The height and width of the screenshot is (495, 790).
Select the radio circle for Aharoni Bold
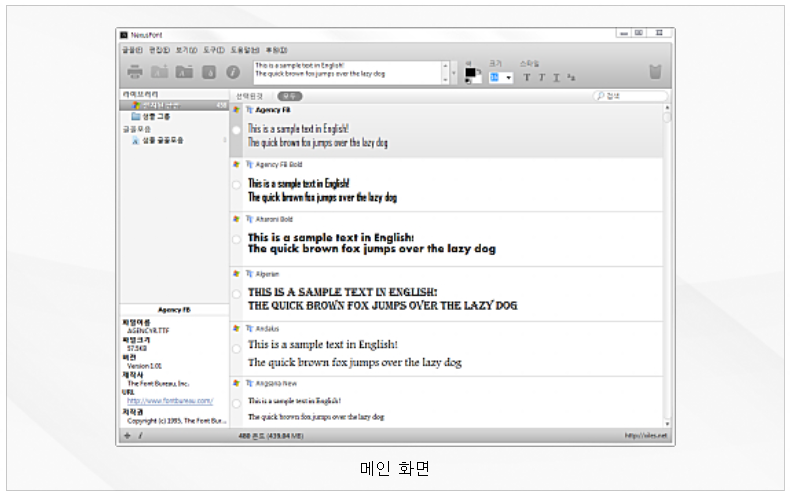[x=236, y=239]
